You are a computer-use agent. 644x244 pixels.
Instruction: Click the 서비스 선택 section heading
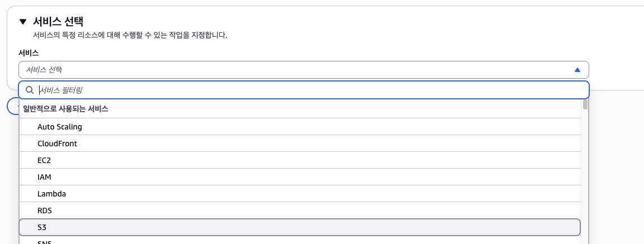point(58,22)
